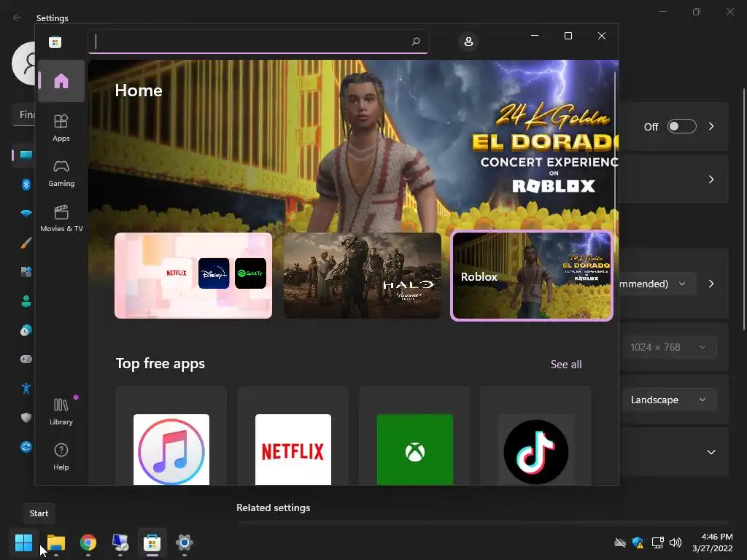Image resolution: width=747 pixels, height=560 pixels.
Task: Toggle the Off switch in Settings
Action: (681, 126)
